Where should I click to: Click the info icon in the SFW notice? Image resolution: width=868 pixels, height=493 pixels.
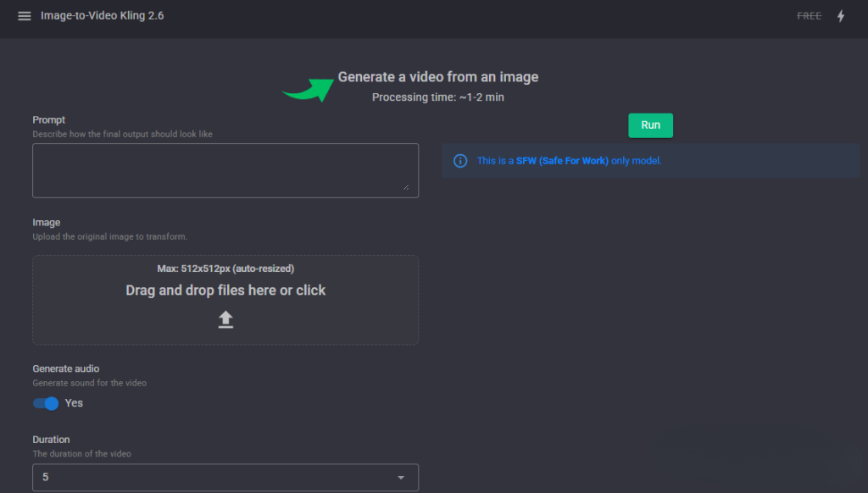point(460,161)
